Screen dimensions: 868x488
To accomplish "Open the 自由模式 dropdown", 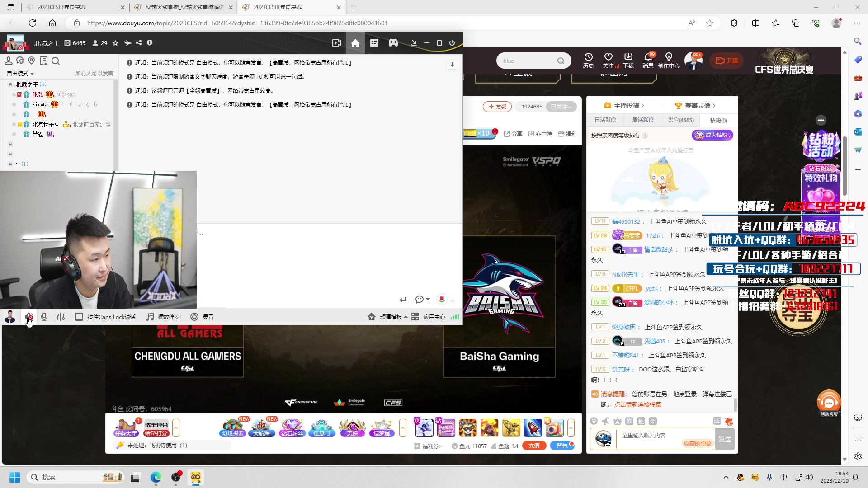I will pyautogui.click(x=20, y=74).
